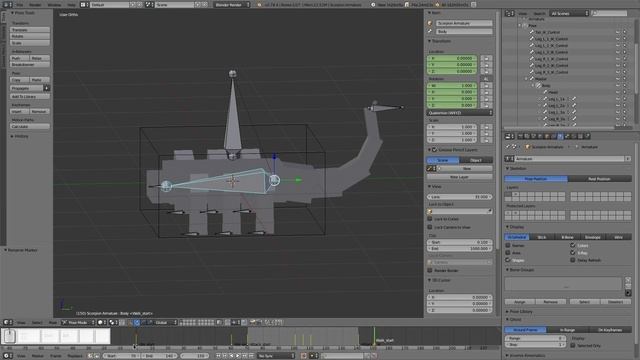Viewport: 640px width, 360px height.
Task: Select B-Bone display type
Action: [567, 237]
